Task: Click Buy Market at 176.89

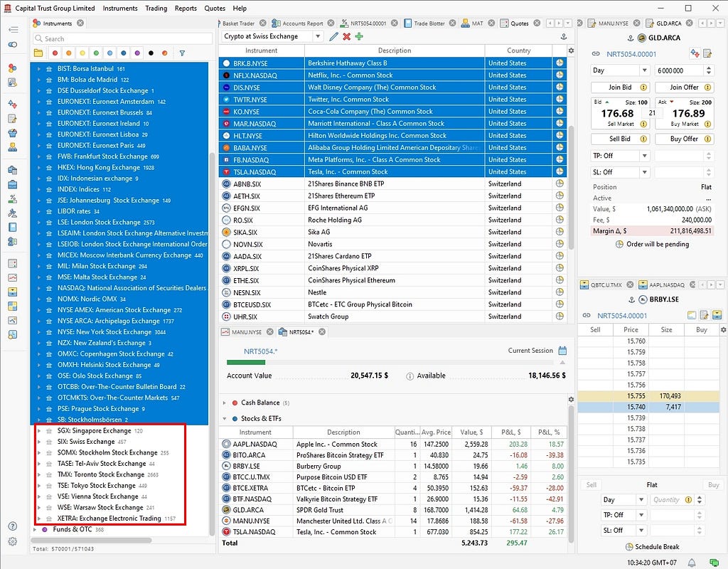Action: click(x=684, y=113)
